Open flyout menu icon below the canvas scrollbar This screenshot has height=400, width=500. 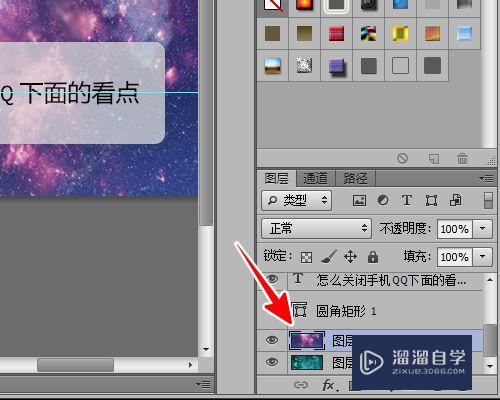[x=203, y=385]
